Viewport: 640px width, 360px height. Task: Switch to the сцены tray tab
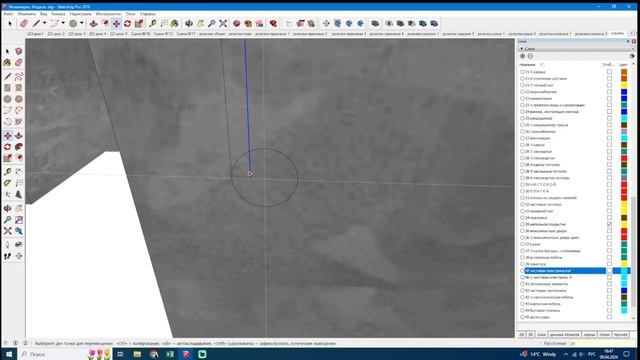tap(589, 335)
